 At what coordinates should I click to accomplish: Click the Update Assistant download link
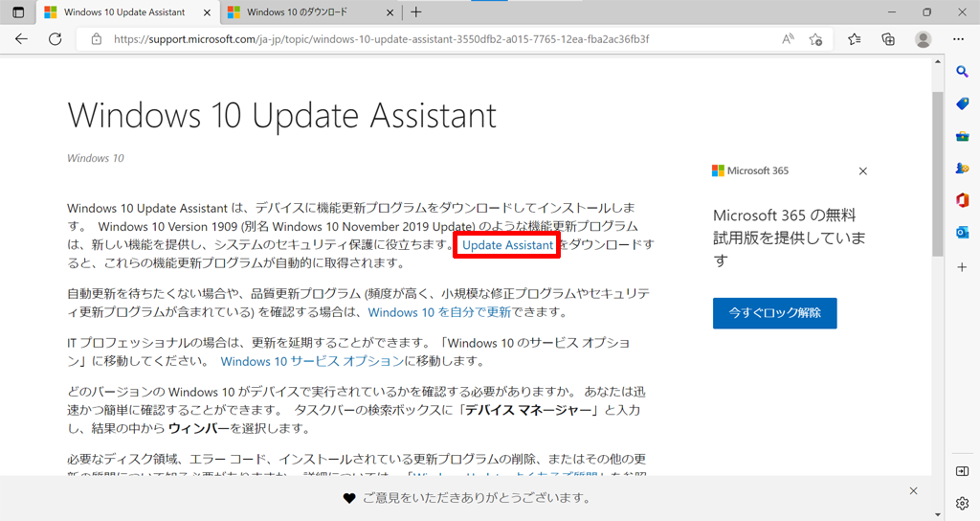point(507,245)
